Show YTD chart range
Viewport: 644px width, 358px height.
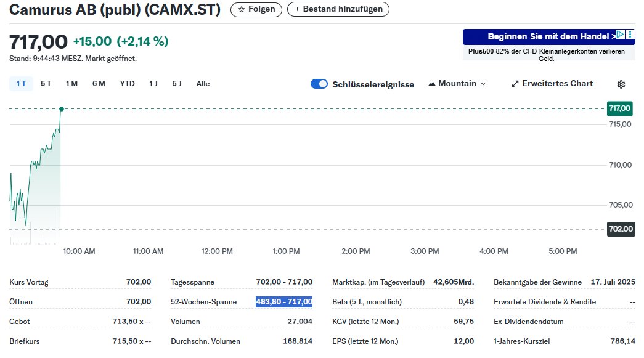click(128, 84)
